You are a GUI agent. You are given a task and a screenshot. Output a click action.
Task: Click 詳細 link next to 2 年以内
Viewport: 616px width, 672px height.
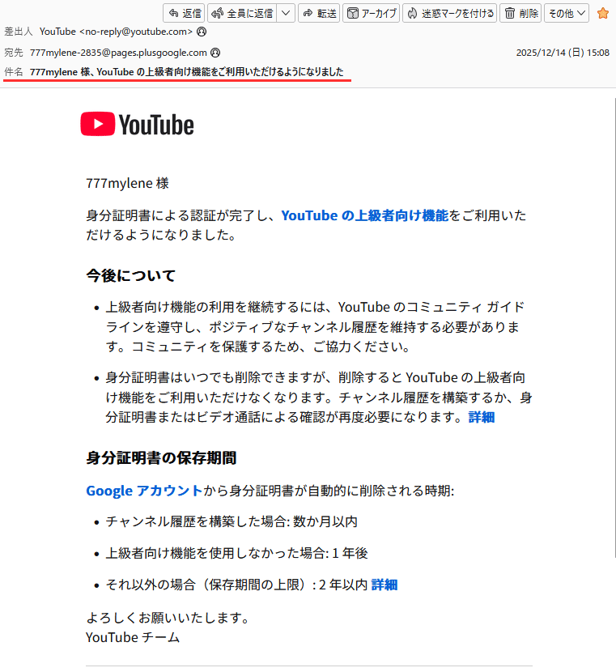coord(384,585)
